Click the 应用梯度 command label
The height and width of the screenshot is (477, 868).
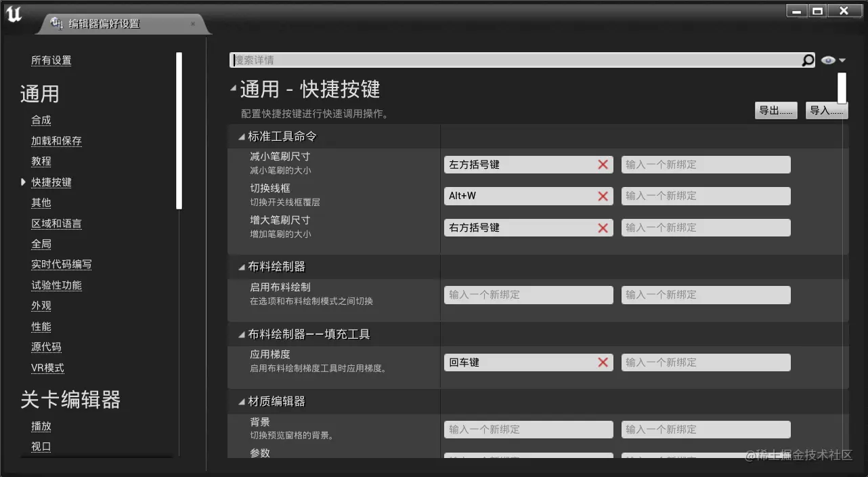[x=270, y=354]
